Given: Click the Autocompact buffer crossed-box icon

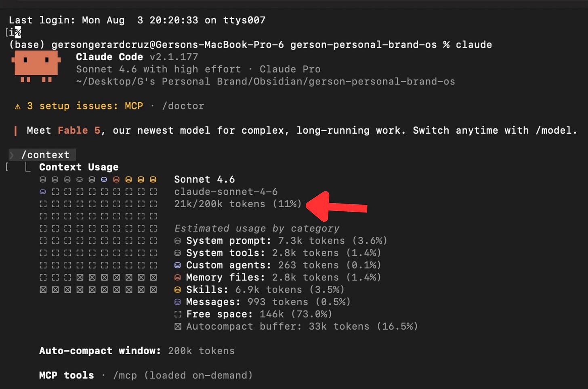Looking at the screenshot, I should coord(178,326).
